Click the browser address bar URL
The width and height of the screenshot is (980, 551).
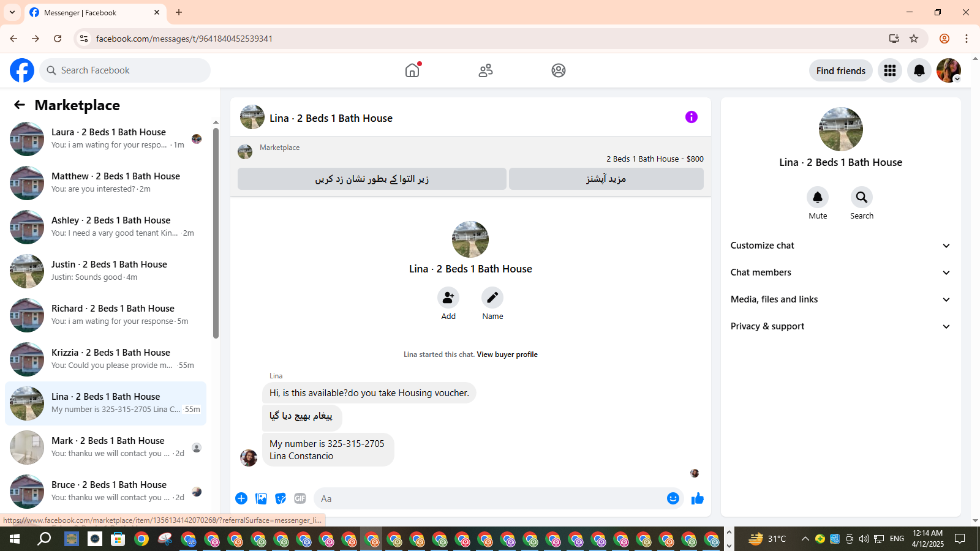(184, 39)
